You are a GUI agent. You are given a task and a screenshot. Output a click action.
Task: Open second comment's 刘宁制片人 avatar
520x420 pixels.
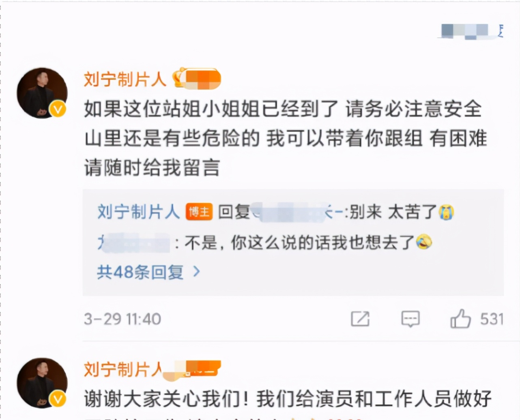tap(42, 383)
